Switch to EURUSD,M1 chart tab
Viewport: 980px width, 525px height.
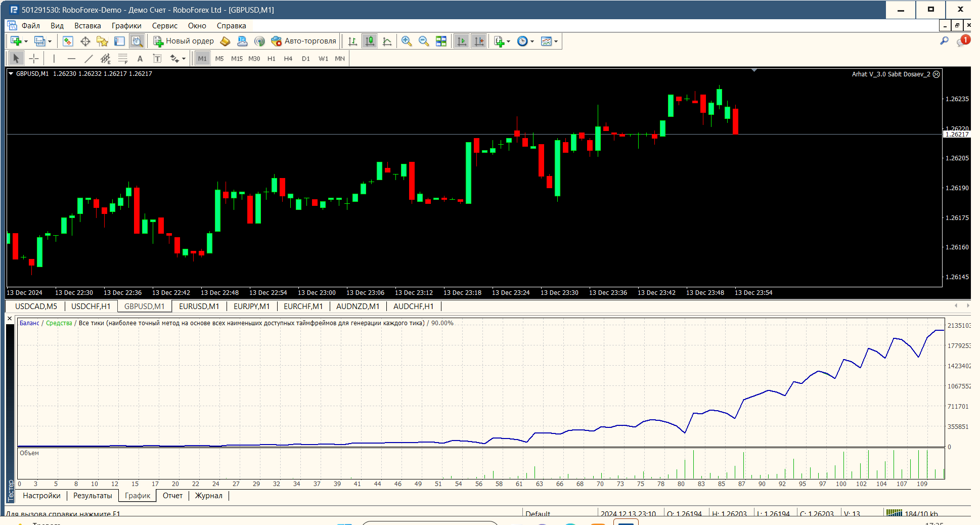(x=199, y=307)
